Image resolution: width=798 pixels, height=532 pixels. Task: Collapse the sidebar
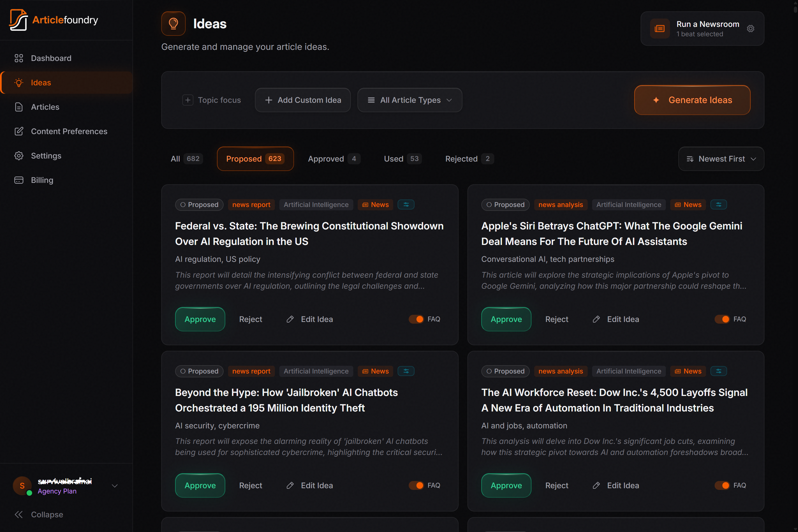39,514
